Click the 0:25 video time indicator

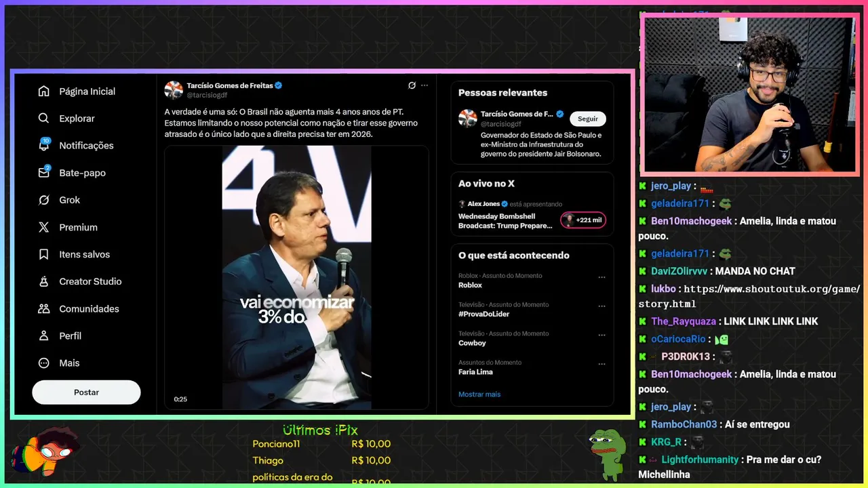[x=180, y=399]
